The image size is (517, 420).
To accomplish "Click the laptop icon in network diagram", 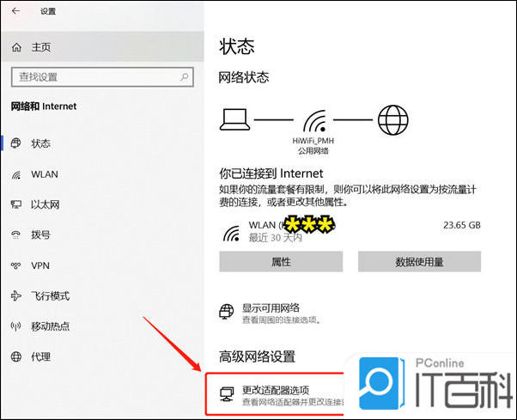I will [234, 119].
